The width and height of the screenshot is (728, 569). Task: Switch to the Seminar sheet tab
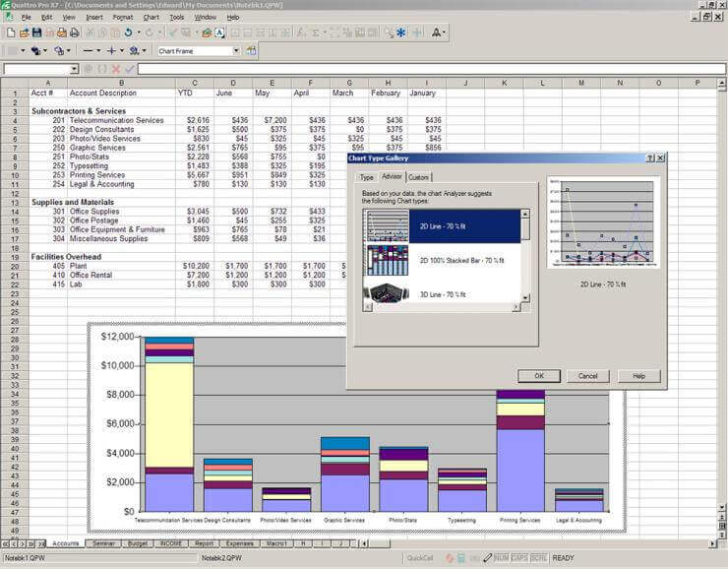(x=103, y=543)
